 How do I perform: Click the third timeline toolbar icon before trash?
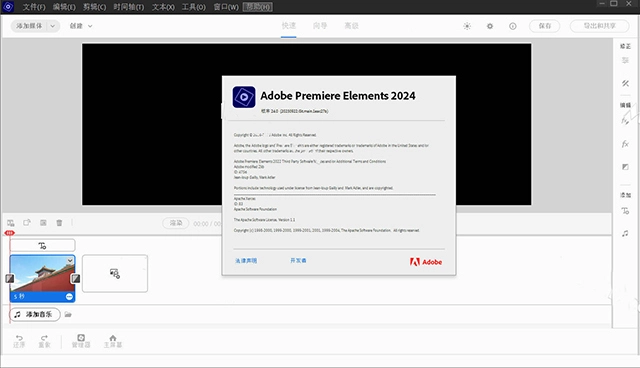point(43,222)
